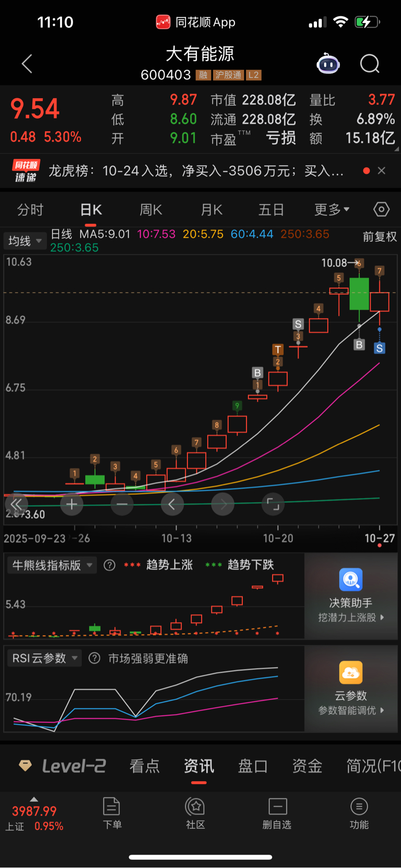The image size is (401, 868).
Task: Open chart settings hexagon icon
Action: click(382, 209)
